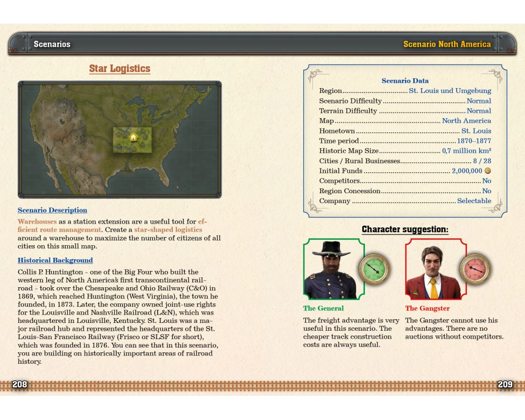Click the gold coin icon beside Initial Funds
This screenshot has width=525, height=420.
(487, 171)
